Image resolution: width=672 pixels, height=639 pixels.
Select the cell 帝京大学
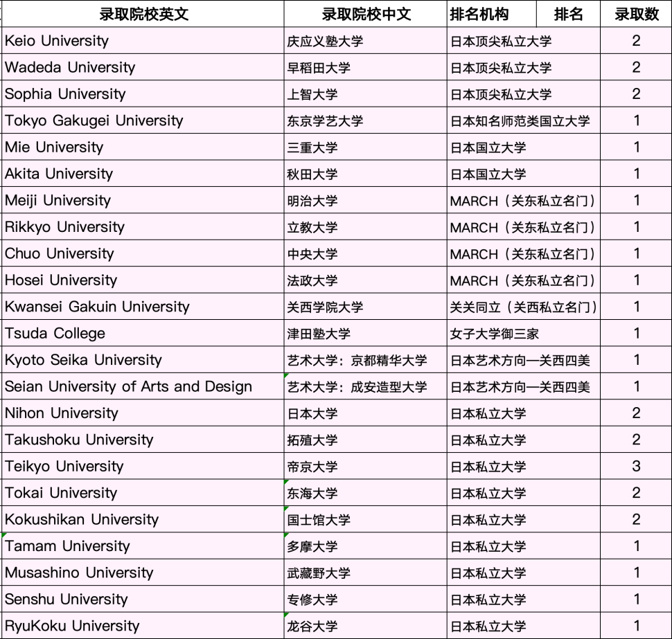[x=366, y=466]
